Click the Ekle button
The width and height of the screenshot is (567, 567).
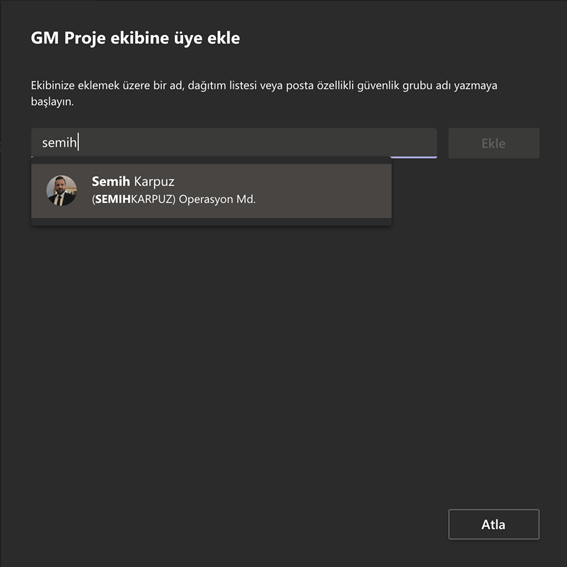[494, 143]
